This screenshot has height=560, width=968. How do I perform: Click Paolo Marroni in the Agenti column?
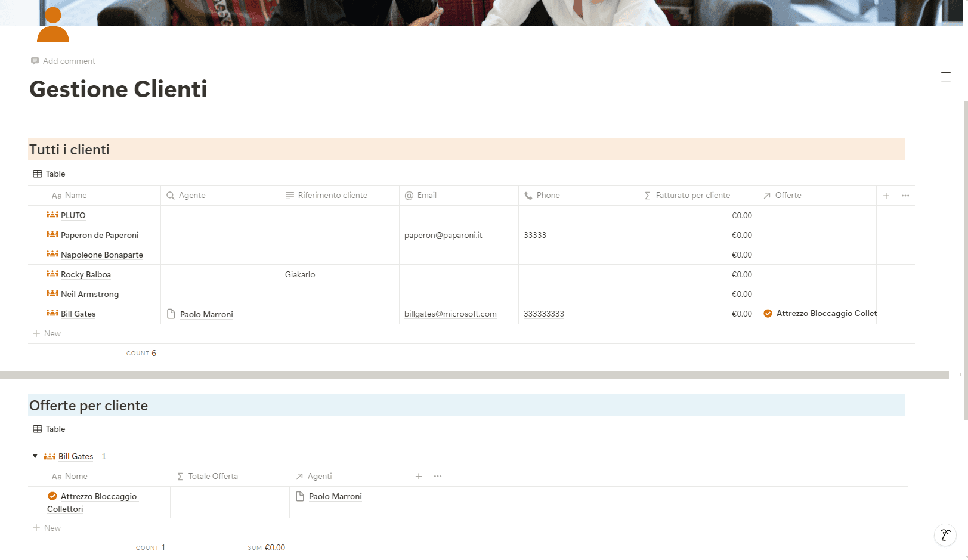[x=335, y=496]
